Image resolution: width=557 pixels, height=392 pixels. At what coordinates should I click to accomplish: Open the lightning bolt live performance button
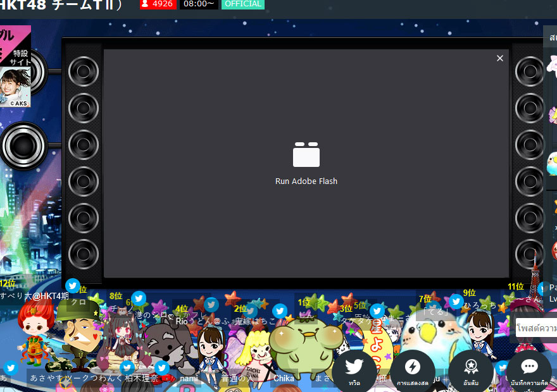[x=413, y=371]
